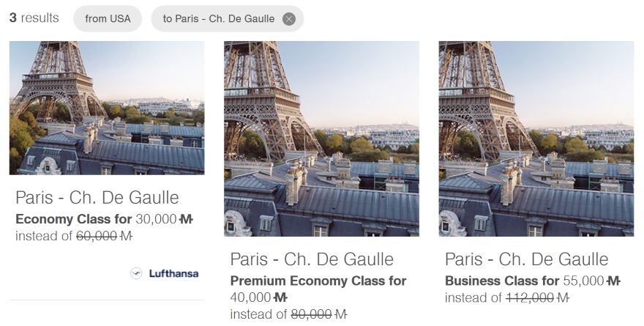Click the Lufthansa wordmark

coord(173,274)
